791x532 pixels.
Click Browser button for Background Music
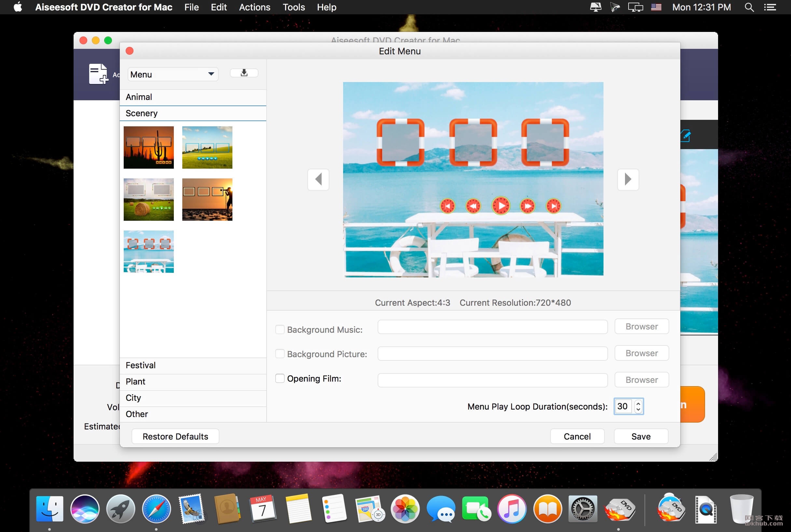click(x=641, y=326)
